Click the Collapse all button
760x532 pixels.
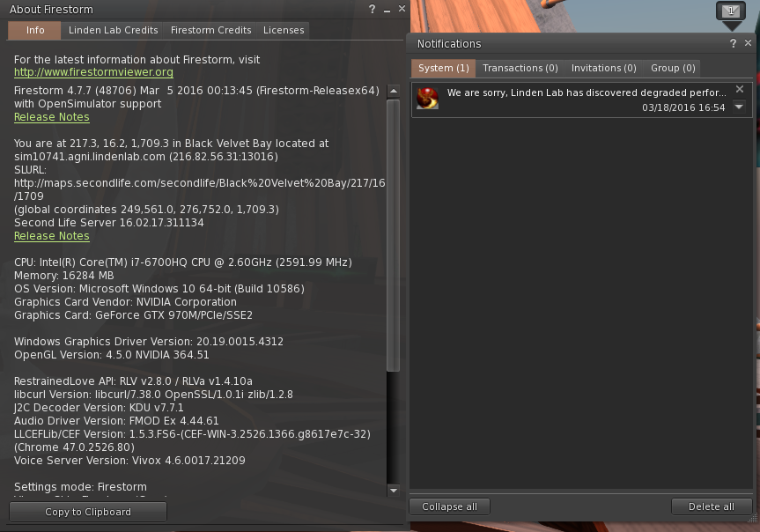(x=448, y=506)
